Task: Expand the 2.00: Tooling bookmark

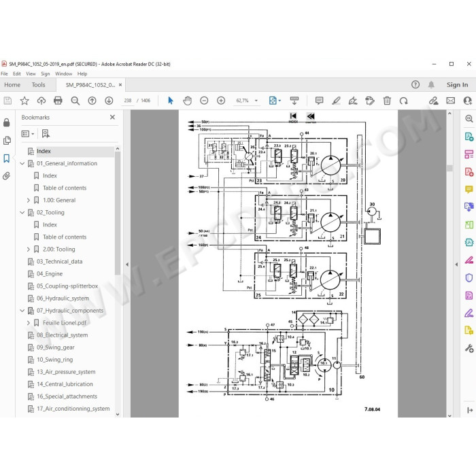Action: click(x=29, y=250)
